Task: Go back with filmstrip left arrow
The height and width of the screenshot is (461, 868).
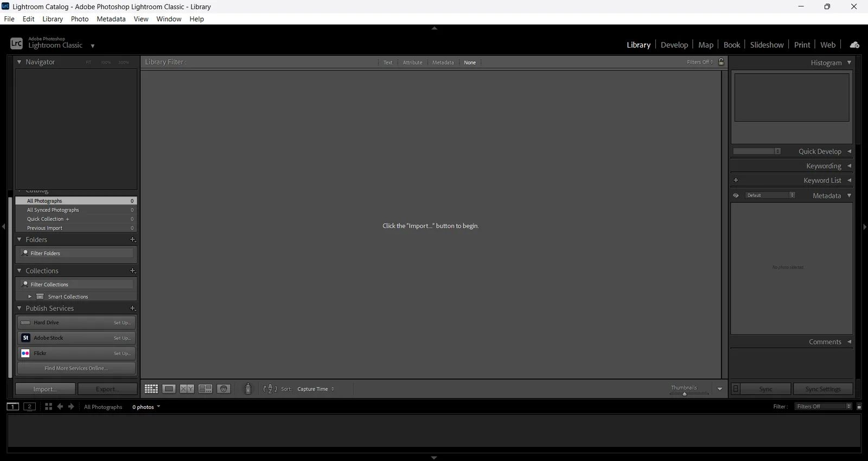Action: (x=60, y=407)
